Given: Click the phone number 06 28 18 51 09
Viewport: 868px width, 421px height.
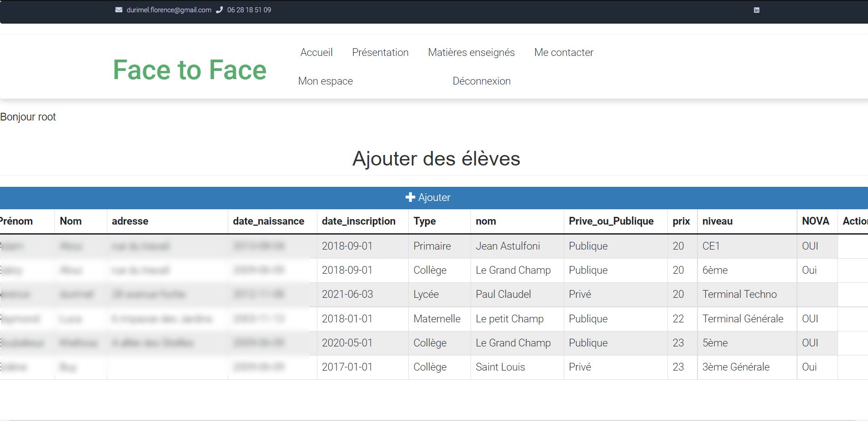Looking at the screenshot, I should 249,10.
